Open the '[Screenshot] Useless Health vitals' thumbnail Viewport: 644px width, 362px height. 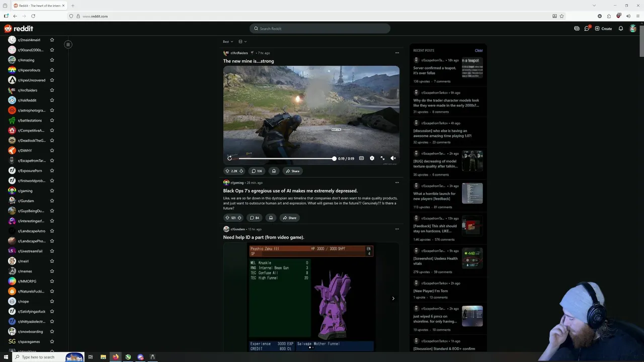[472, 258]
